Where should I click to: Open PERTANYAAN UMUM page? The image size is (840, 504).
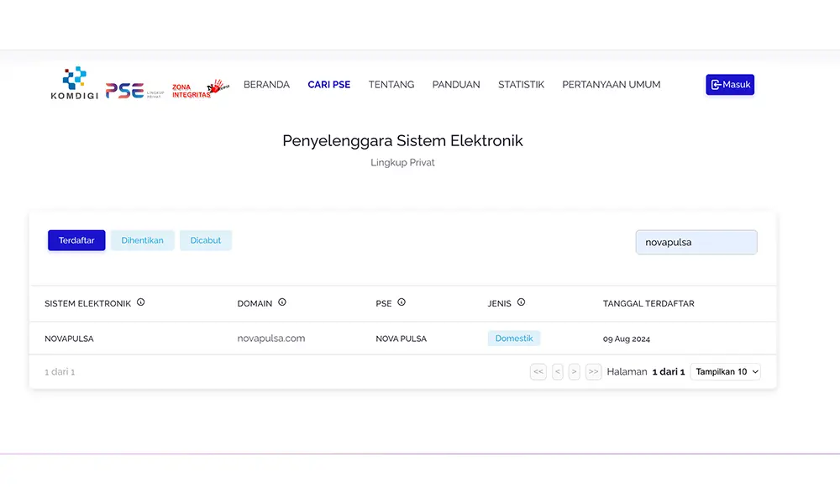point(612,85)
